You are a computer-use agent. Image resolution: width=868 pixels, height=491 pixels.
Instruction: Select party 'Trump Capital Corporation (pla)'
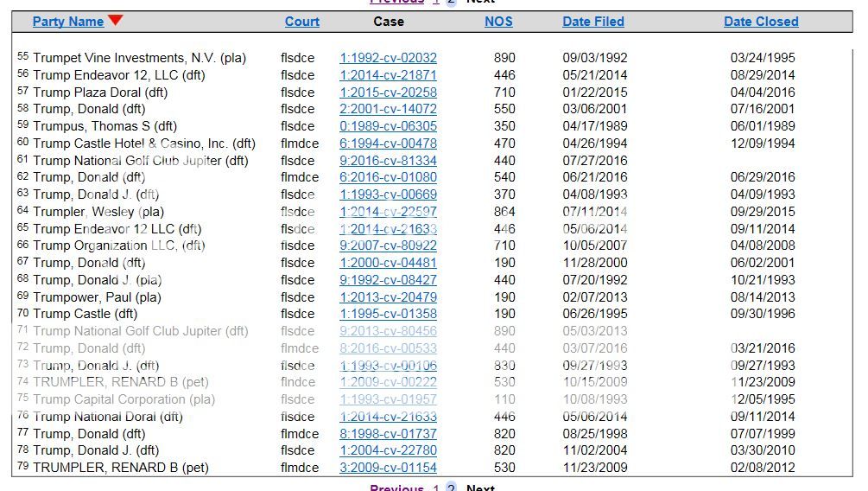pyautogui.click(x=124, y=399)
